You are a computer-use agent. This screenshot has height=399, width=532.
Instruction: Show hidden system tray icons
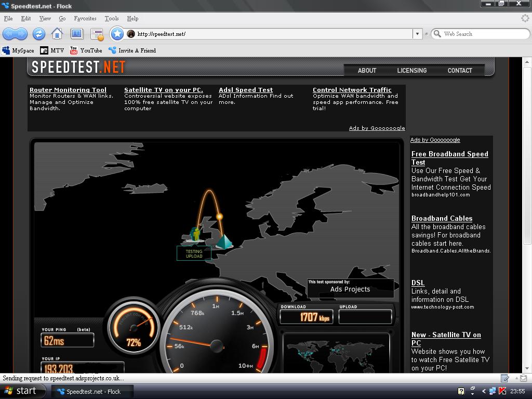(x=484, y=391)
